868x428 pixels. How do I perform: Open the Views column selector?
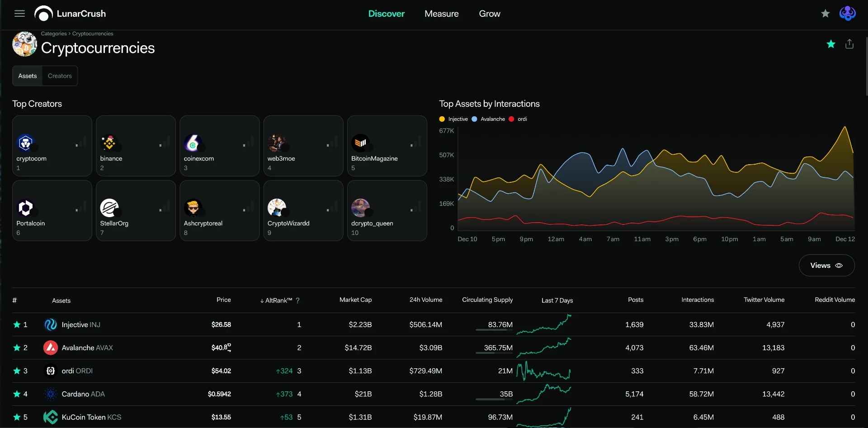[x=826, y=266]
